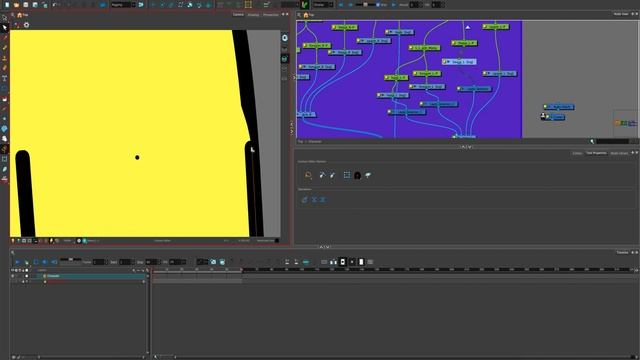Click the red playhead marker at first frame

tap(153, 270)
